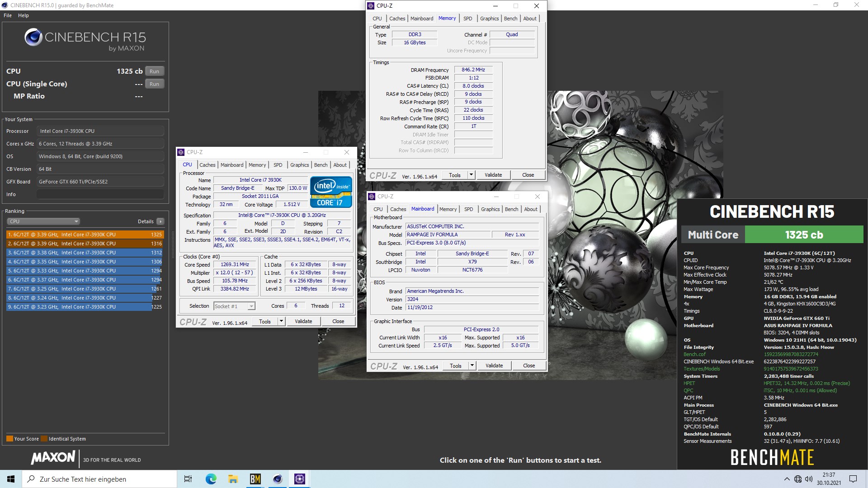Open About tab in Mainboard window
868x488 pixels.
531,209
